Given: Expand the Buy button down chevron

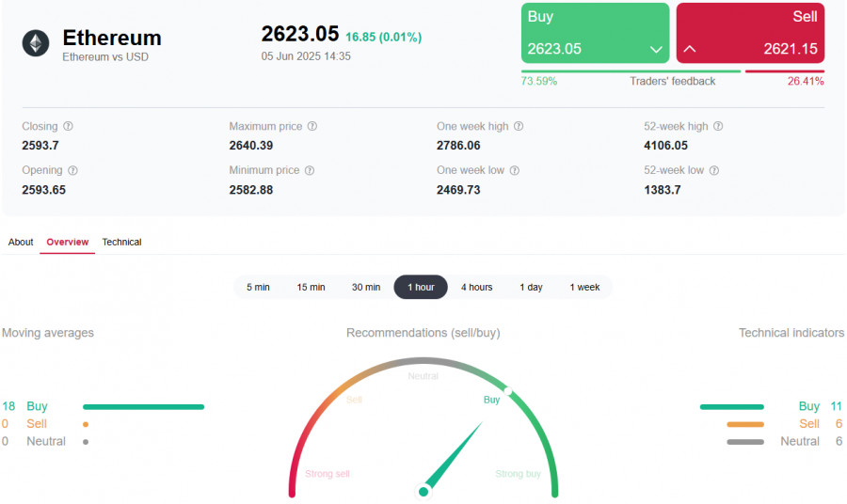Looking at the screenshot, I should point(656,50).
